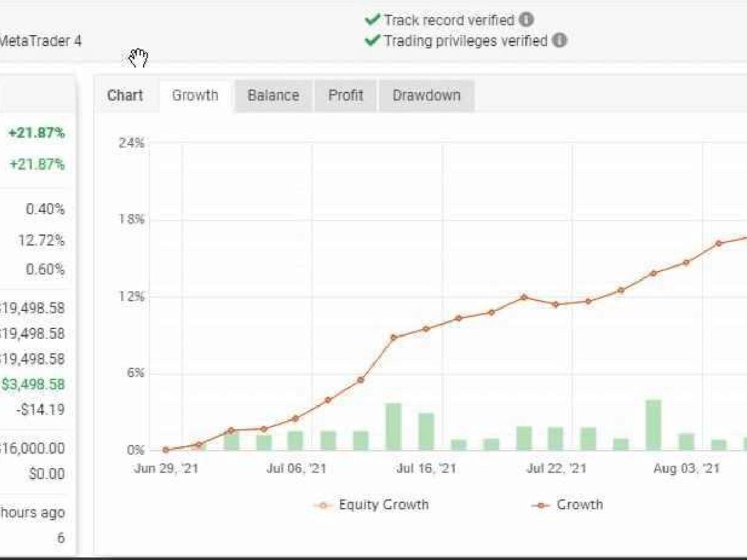Open the Balance chart tab
The width and height of the screenshot is (747, 560).
pos(273,95)
